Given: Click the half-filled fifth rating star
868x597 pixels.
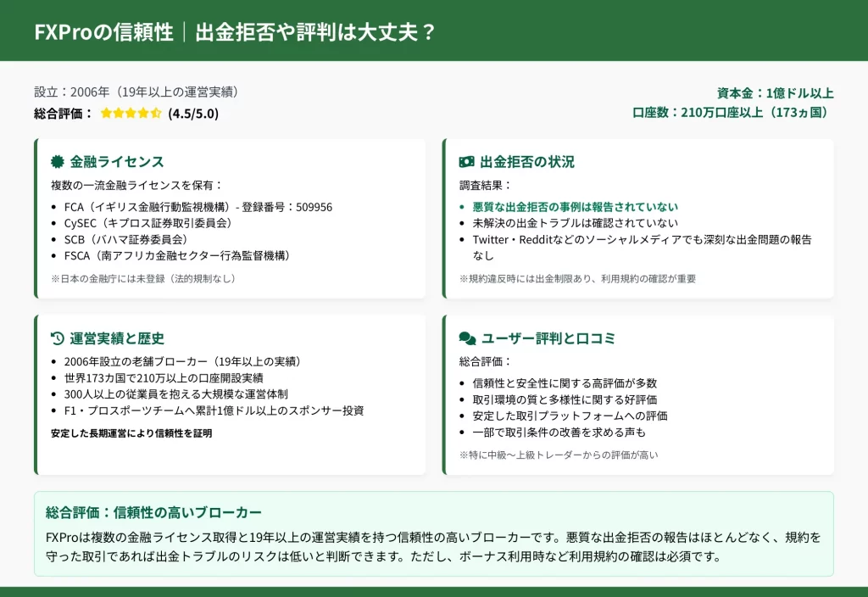Looking at the screenshot, I should (156, 114).
